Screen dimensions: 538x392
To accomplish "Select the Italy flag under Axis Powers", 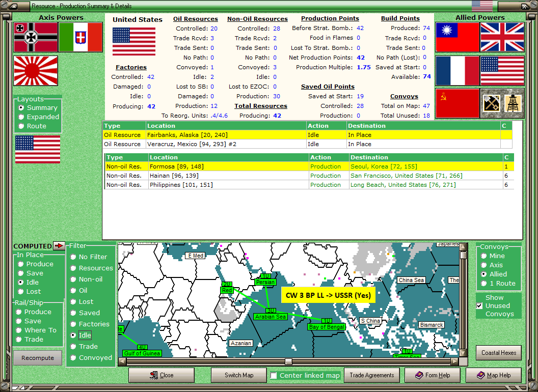I will [80, 37].
